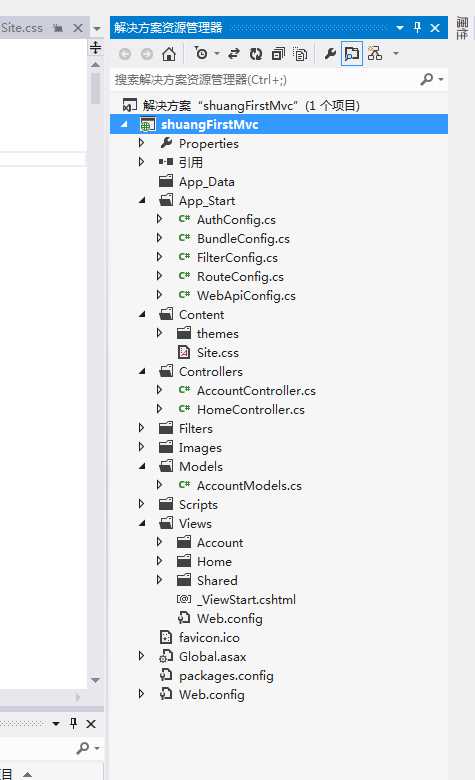Collapse the Content folder
The image size is (475, 780).
coord(142,314)
